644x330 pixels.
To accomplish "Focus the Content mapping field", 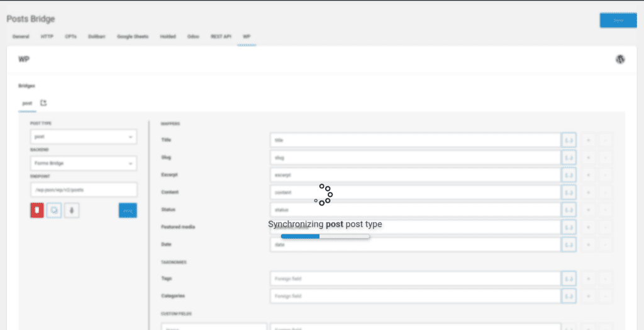I will [415, 193].
